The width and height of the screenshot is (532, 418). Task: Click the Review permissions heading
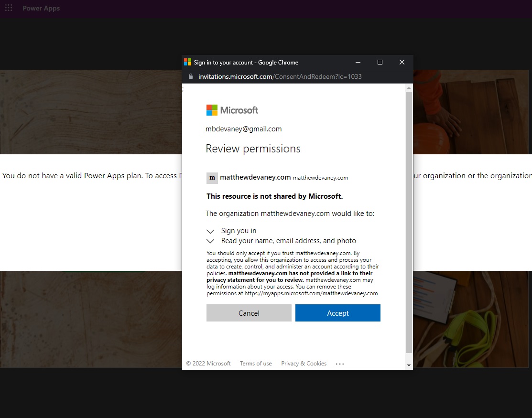253,149
